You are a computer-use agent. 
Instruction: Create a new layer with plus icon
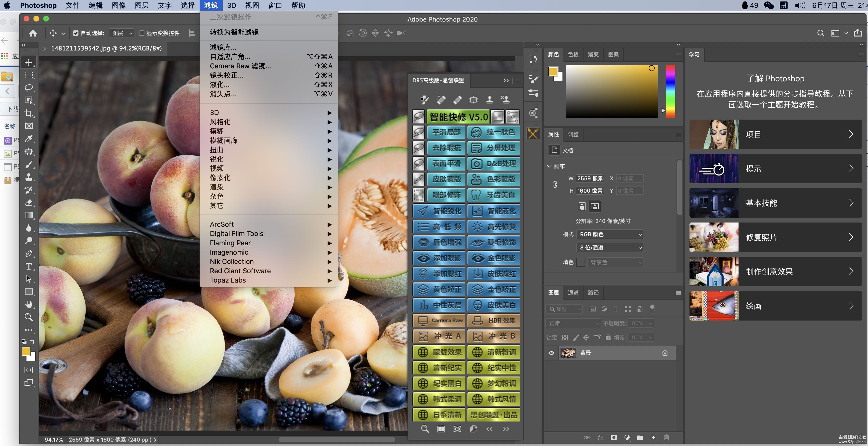pos(653,437)
